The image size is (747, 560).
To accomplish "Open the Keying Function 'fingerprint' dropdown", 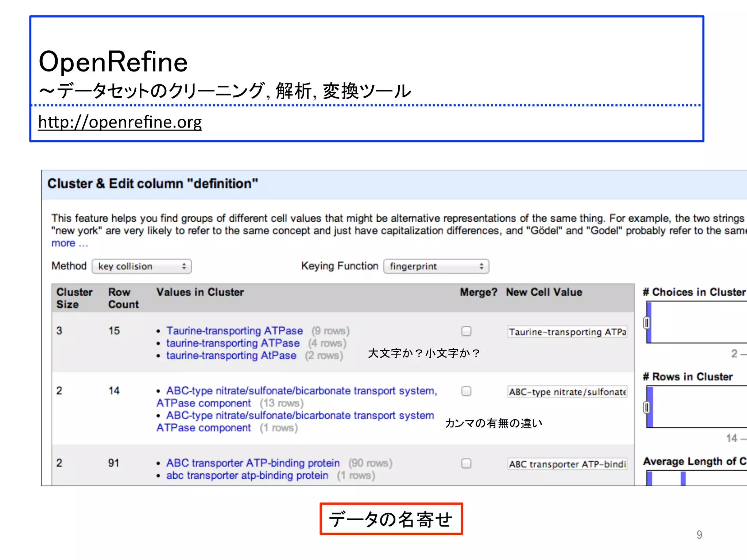I will coord(436,266).
